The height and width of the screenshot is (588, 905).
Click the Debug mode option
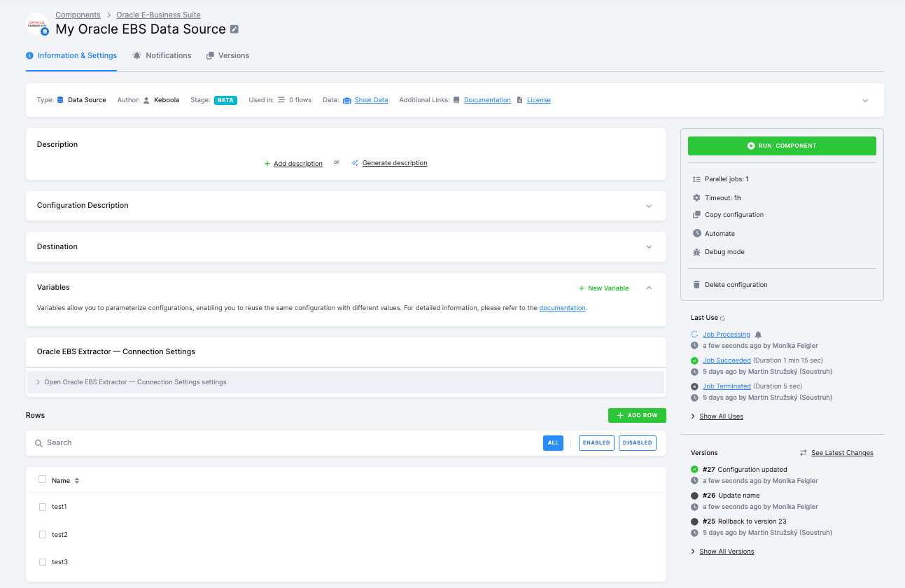(x=724, y=252)
